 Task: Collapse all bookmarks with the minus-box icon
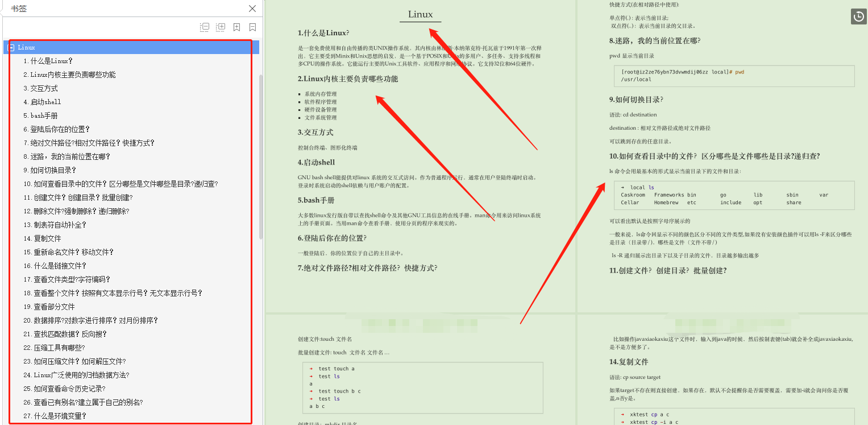(x=205, y=27)
